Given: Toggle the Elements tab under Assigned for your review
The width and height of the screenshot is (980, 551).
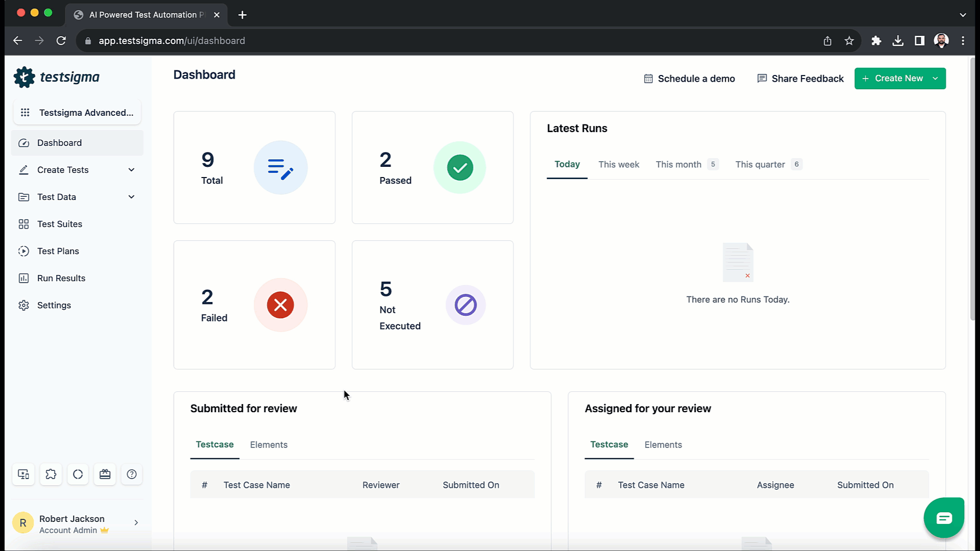Looking at the screenshot, I should tap(663, 444).
